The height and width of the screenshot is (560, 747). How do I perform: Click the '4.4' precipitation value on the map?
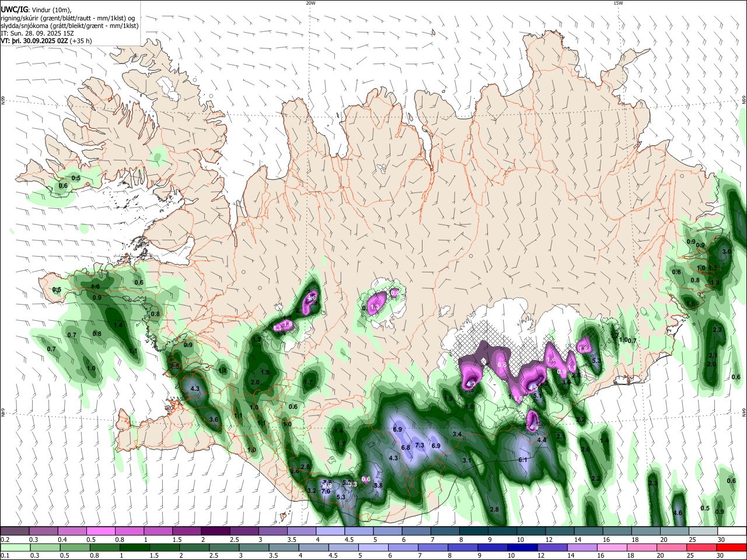[x=542, y=440]
